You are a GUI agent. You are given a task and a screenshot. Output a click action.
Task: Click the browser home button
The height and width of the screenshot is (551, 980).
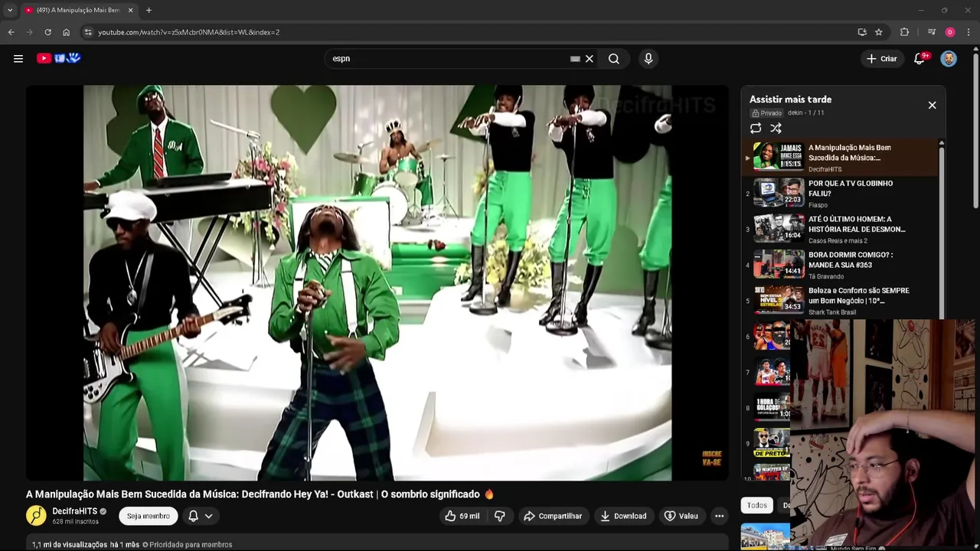point(66,32)
